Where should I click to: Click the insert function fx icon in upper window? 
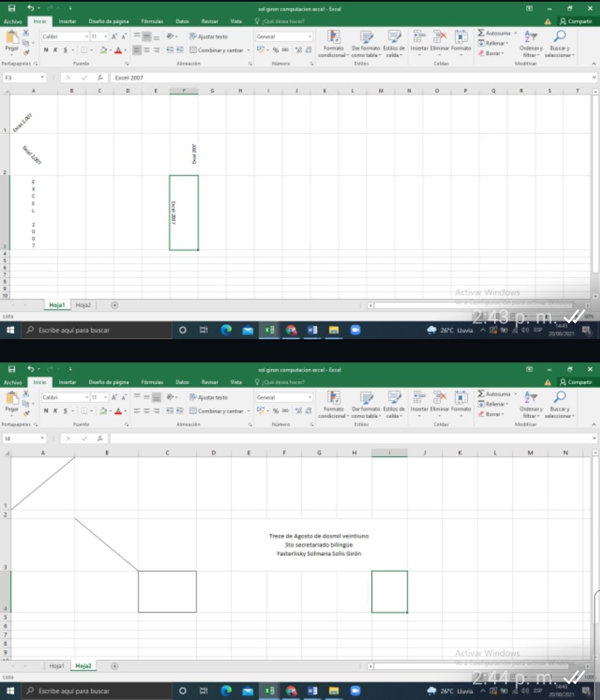pos(100,78)
